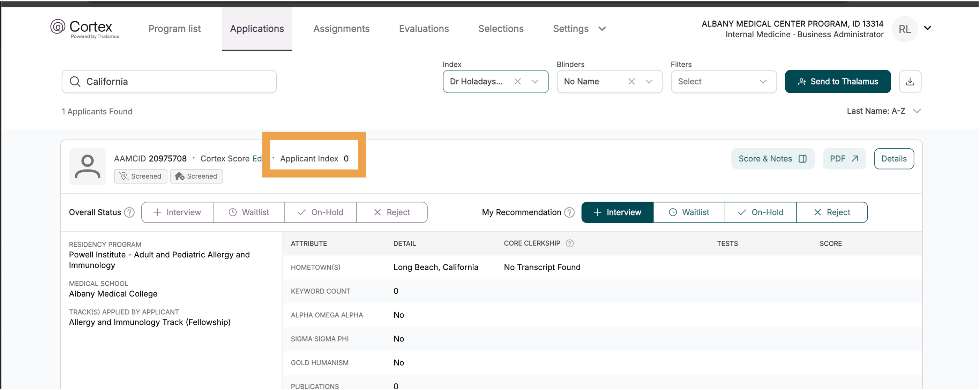Clear the Blinders No Name selection
The width and height of the screenshot is (980, 390).
(631, 81)
